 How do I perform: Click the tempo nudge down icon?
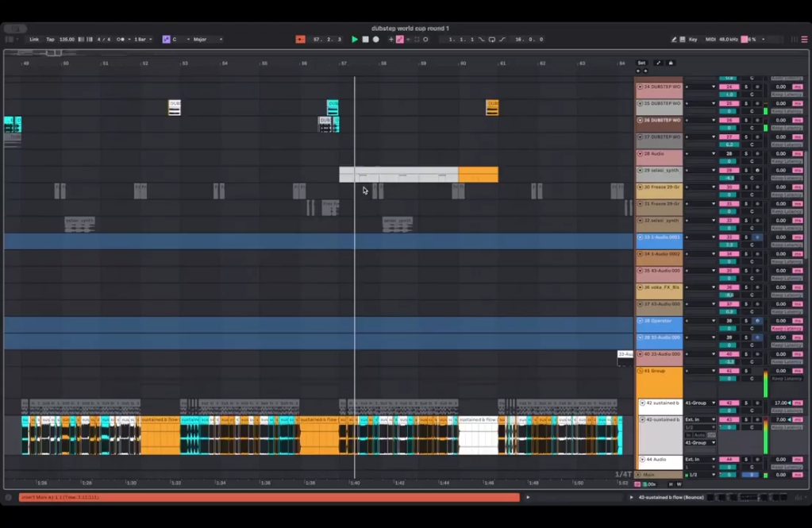[81, 40]
